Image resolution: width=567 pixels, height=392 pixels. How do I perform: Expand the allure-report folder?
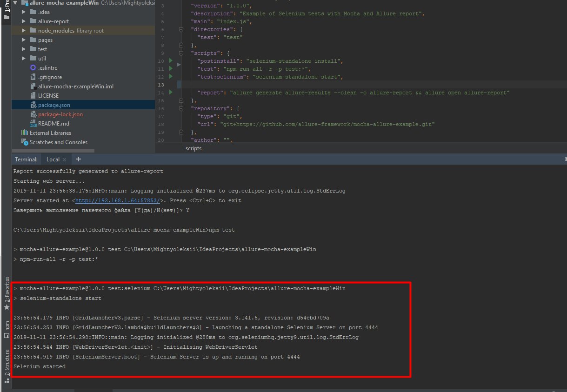click(24, 21)
